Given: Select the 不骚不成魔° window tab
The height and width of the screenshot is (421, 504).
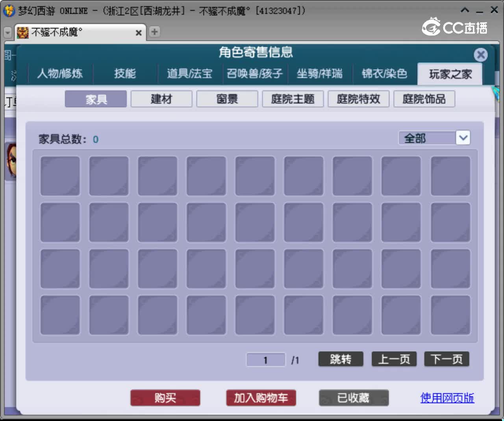Looking at the screenshot, I should tap(80, 32).
